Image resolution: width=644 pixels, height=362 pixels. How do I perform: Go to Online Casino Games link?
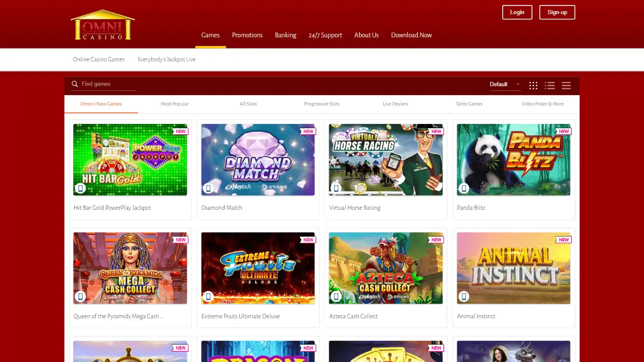click(x=99, y=60)
